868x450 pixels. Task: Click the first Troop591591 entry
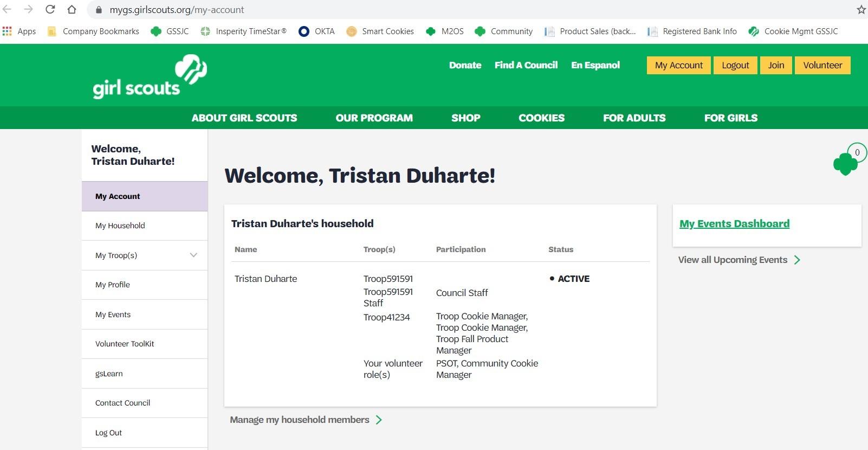pos(388,279)
